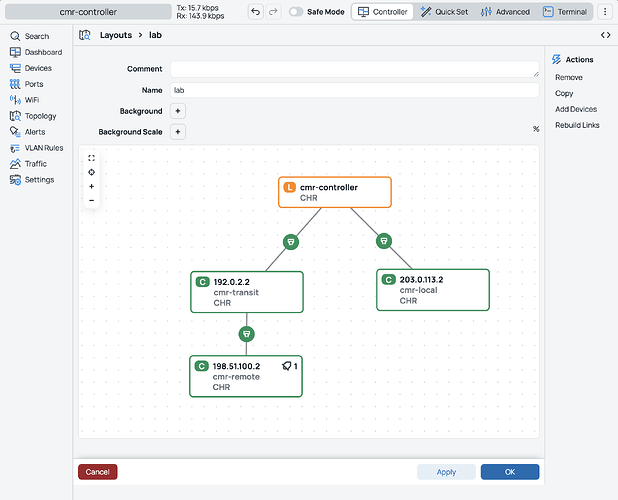Click the fit-to-screen icon in canvas

[91, 158]
